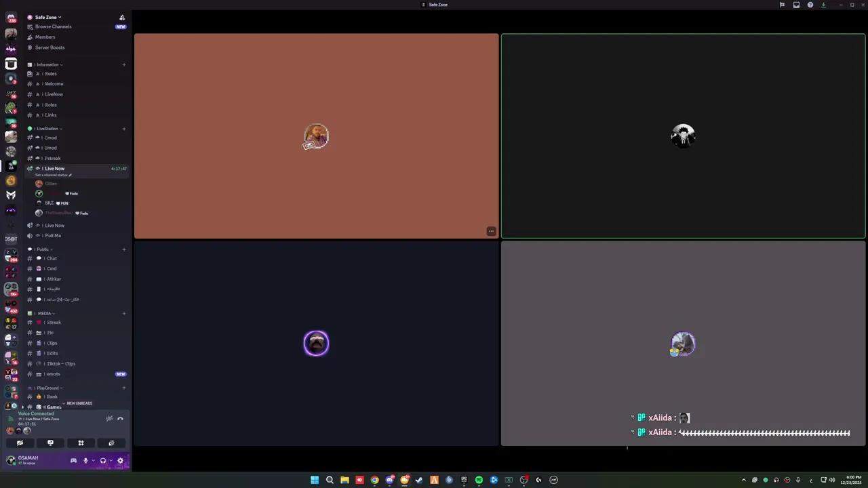The image size is (868, 488).
Task: Click game controller icon in user panel
Action: tap(73, 460)
